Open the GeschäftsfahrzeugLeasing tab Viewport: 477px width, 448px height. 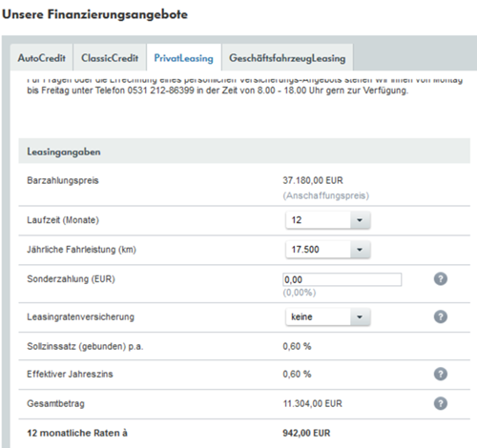click(x=287, y=58)
